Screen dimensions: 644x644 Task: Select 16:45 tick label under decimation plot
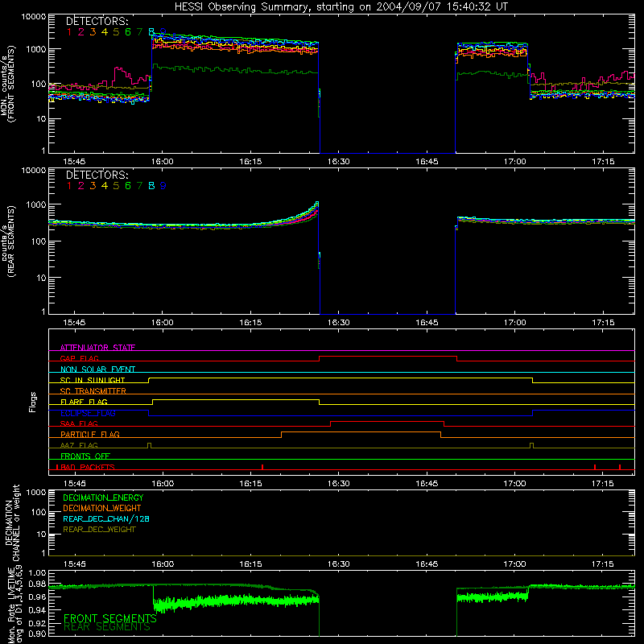click(427, 564)
